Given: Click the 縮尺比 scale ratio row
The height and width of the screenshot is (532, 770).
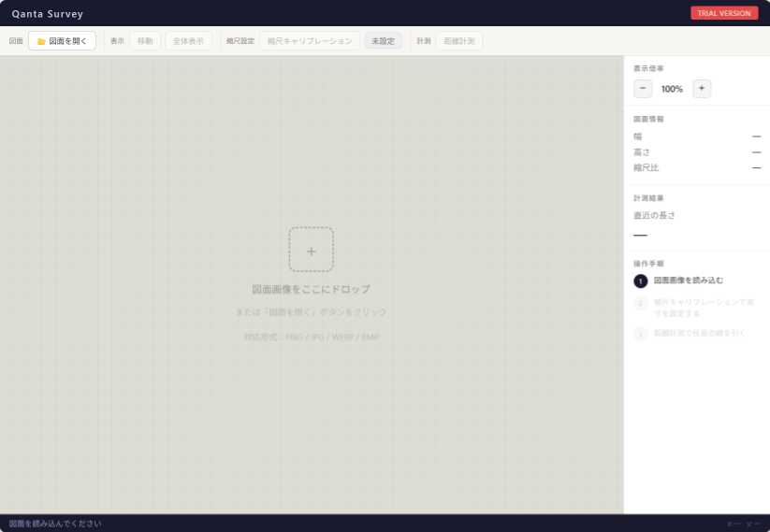Looking at the screenshot, I should tap(696, 168).
